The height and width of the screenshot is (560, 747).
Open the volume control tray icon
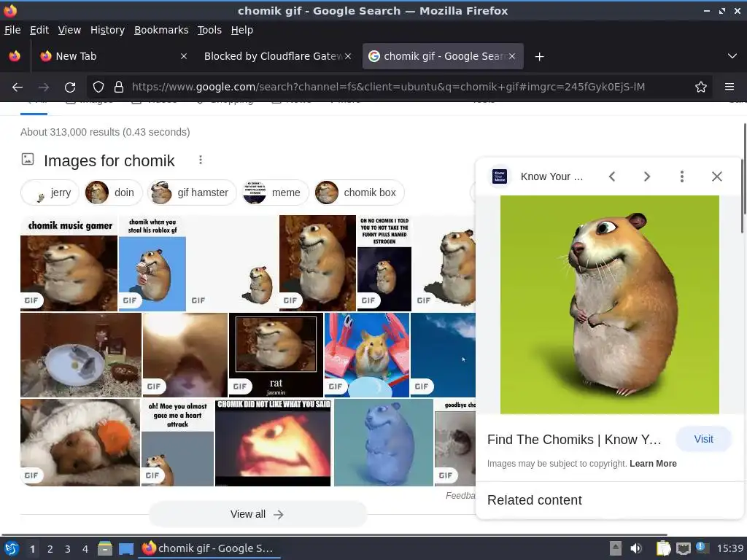(636, 548)
